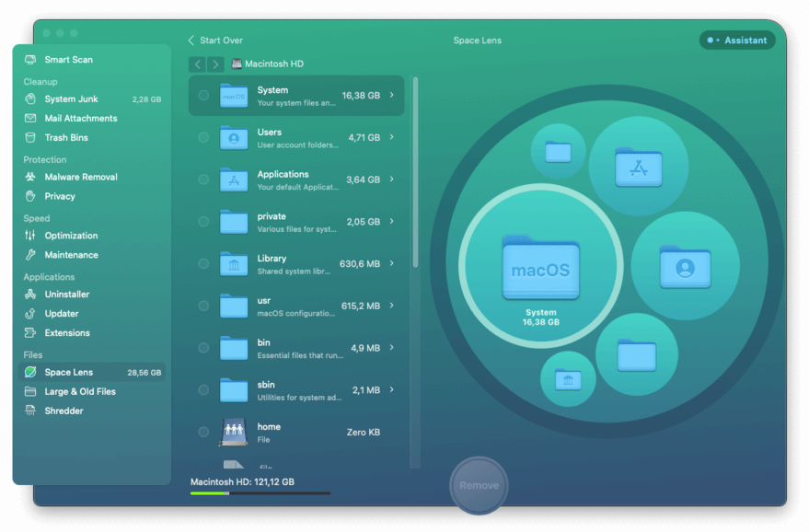The height and width of the screenshot is (532, 809).
Task: Open the System Junk module
Action: pos(92,98)
